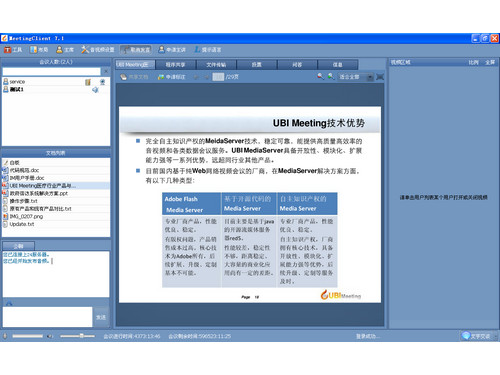This screenshot has width=500, height=375.
Task: Adjust the speaker volume slider
Action: click(77, 336)
